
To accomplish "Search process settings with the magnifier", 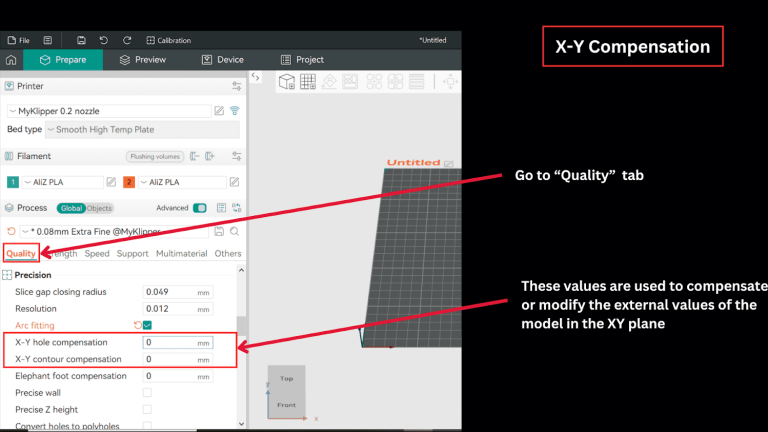I will point(235,231).
